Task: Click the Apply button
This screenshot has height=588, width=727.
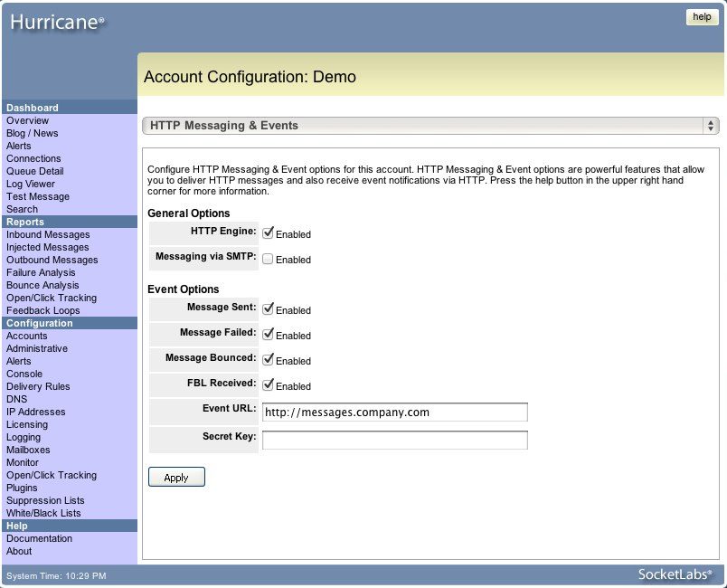Action: (176, 477)
